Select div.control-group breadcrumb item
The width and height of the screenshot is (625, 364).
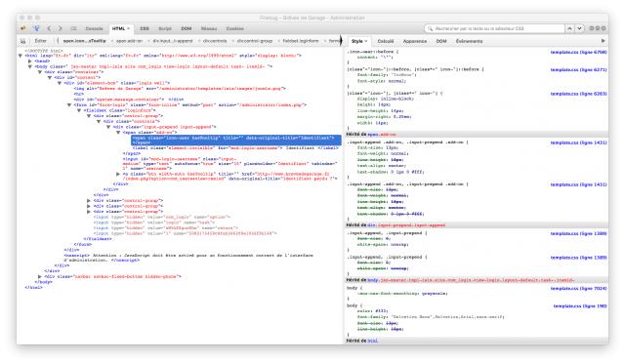[x=254, y=41]
